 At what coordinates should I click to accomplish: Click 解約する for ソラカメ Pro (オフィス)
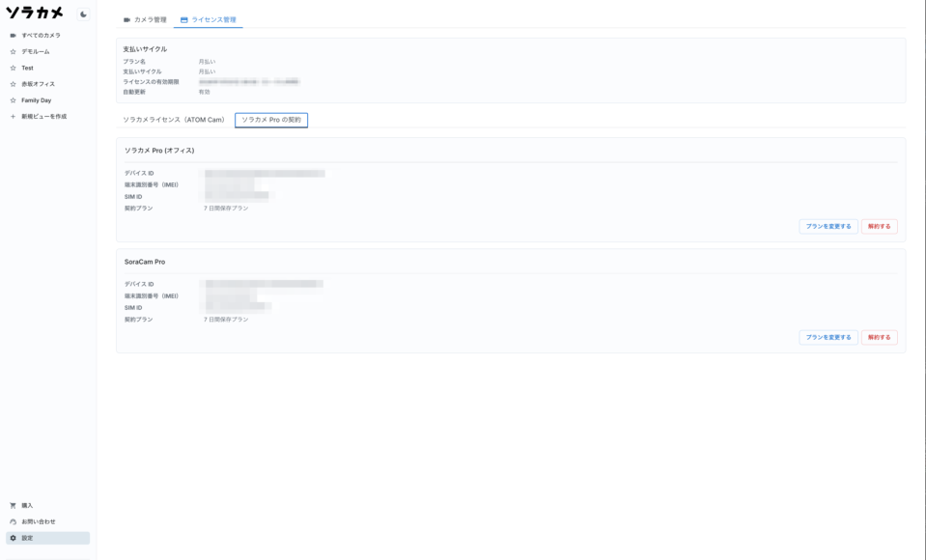(x=880, y=226)
